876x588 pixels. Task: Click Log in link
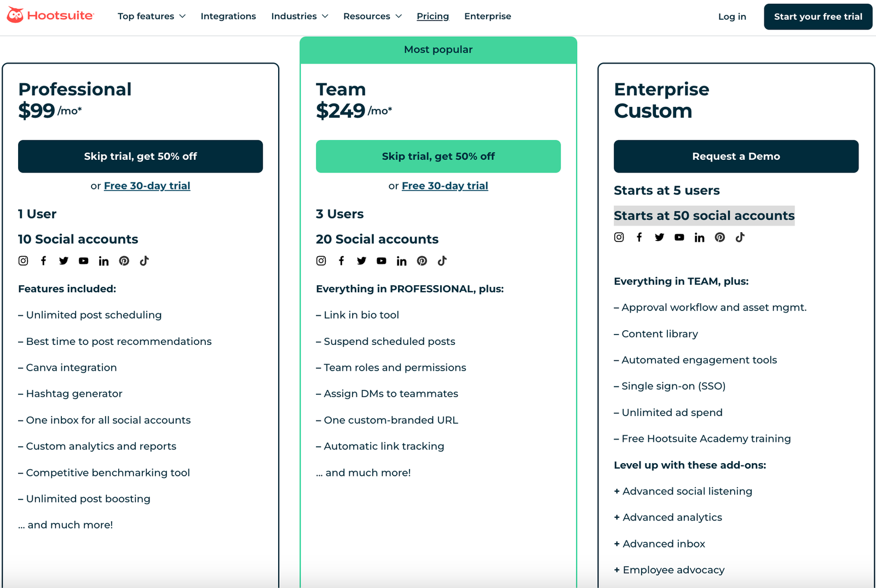point(732,16)
